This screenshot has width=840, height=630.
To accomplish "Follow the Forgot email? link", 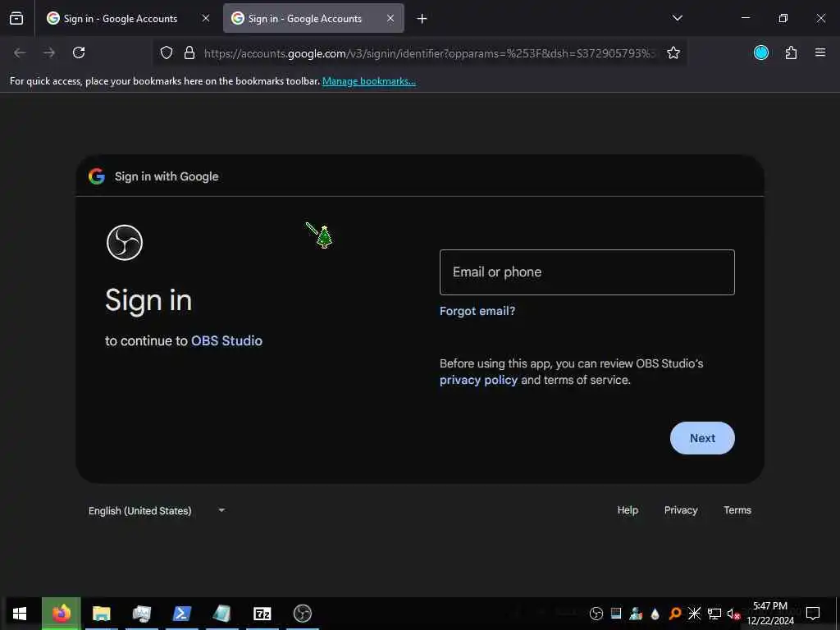I will [477, 311].
